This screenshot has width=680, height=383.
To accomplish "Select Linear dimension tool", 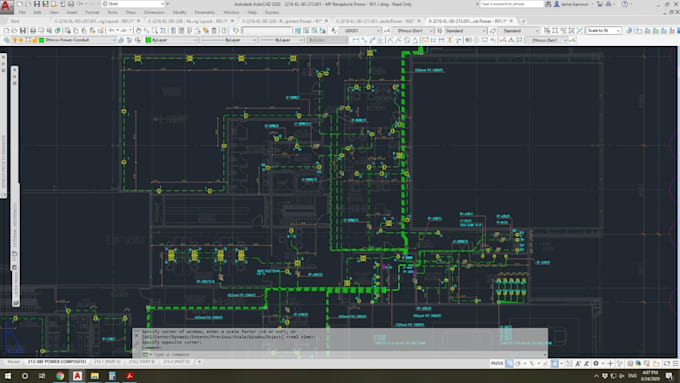I will coord(355,40).
